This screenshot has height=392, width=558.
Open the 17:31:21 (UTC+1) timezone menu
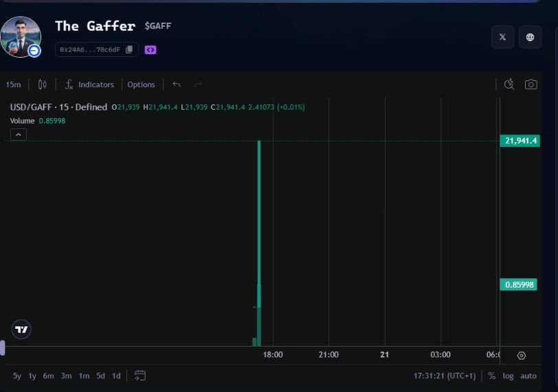click(445, 376)
